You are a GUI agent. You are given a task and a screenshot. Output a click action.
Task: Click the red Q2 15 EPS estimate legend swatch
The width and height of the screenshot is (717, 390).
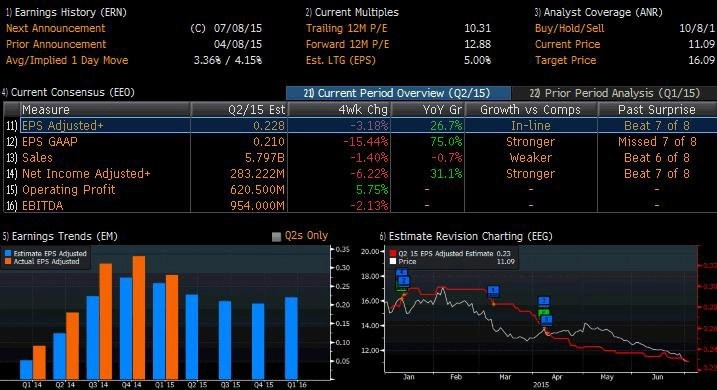click(393, 253)
